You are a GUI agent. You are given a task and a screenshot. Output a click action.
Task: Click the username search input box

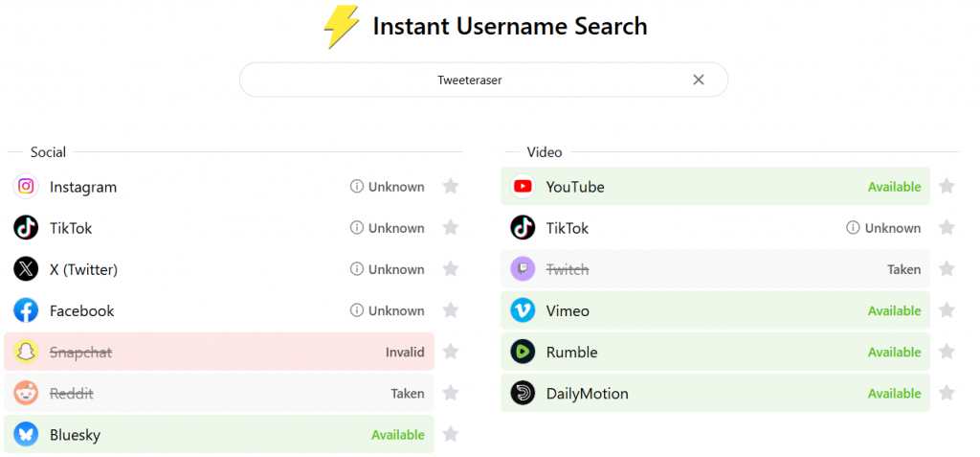(x=469, y=80)
